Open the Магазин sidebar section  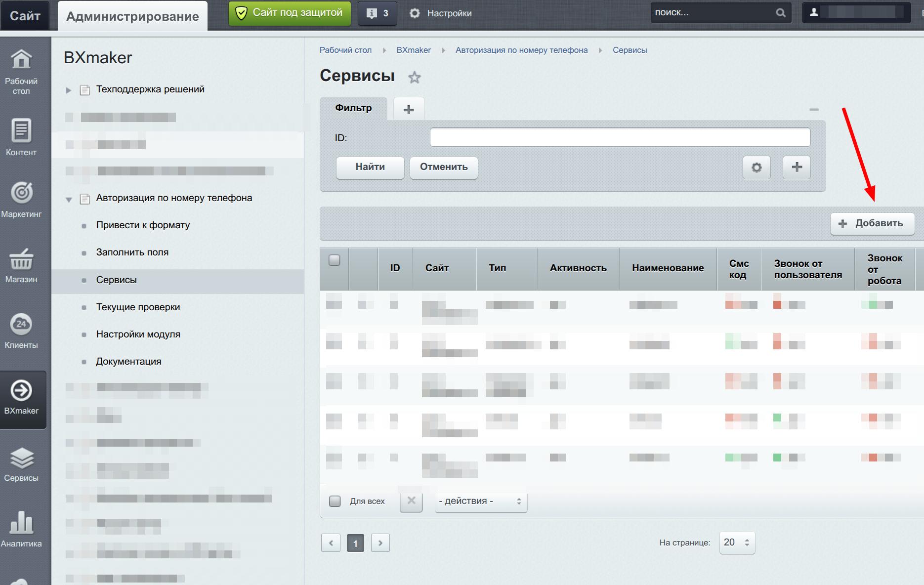point(21,265)
